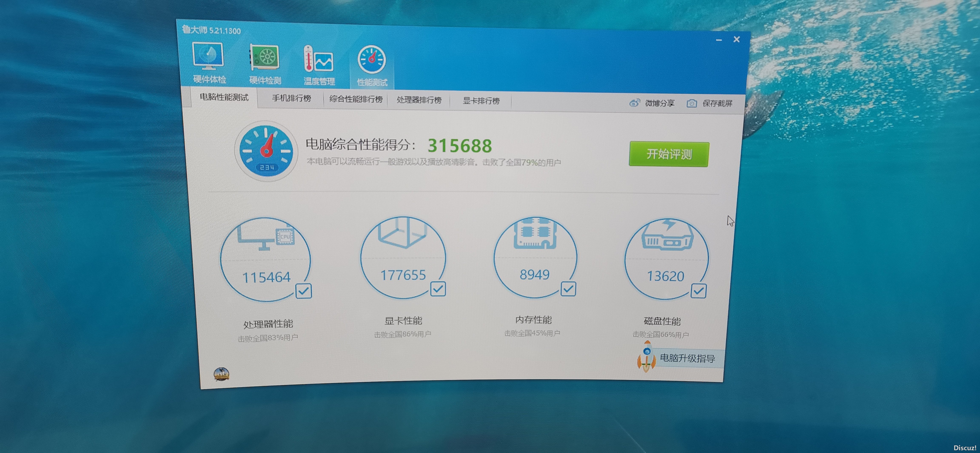Click the rocket icon beside 电脑升级指导
The height and width of the screenshot is (453, 980).
tap(646, 357)
